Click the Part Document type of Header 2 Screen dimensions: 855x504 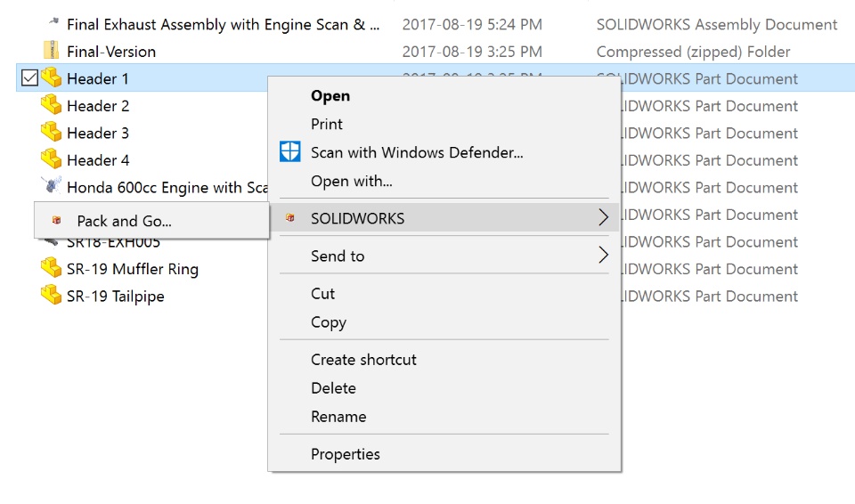(710, 106)
